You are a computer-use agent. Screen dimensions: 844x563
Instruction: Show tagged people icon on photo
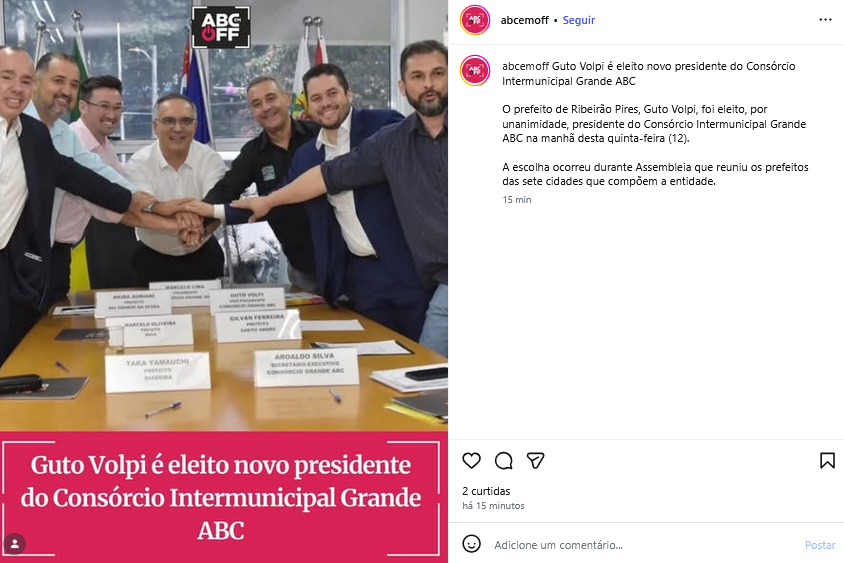15,544
